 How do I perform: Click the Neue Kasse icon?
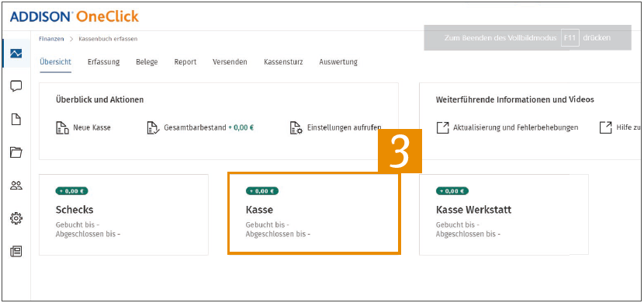tap(61, 128)
